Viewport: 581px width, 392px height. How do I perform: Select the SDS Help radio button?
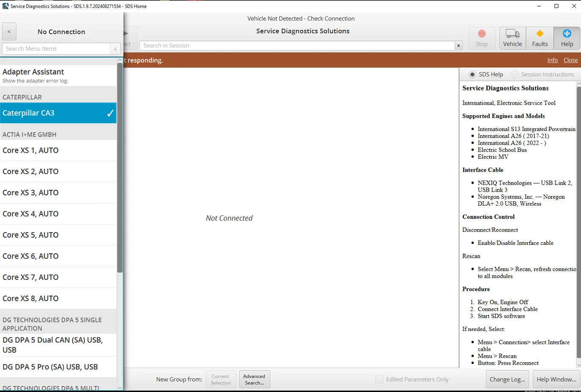(472, 74)
